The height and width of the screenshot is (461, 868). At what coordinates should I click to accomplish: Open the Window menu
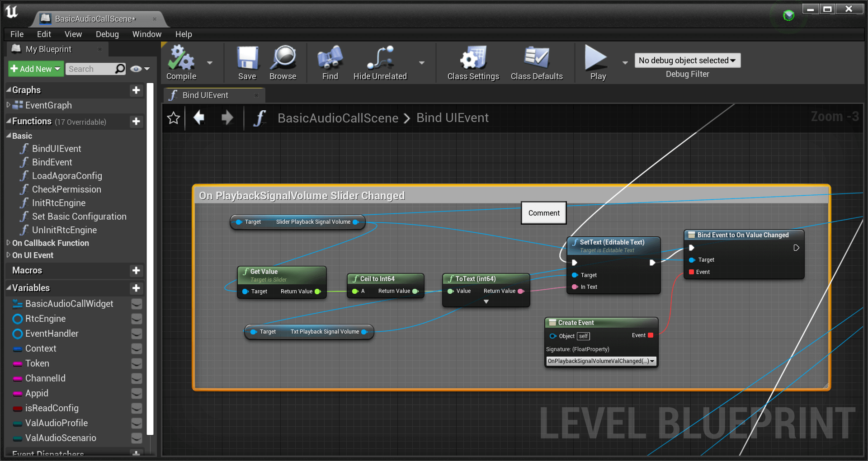point(147,34)
